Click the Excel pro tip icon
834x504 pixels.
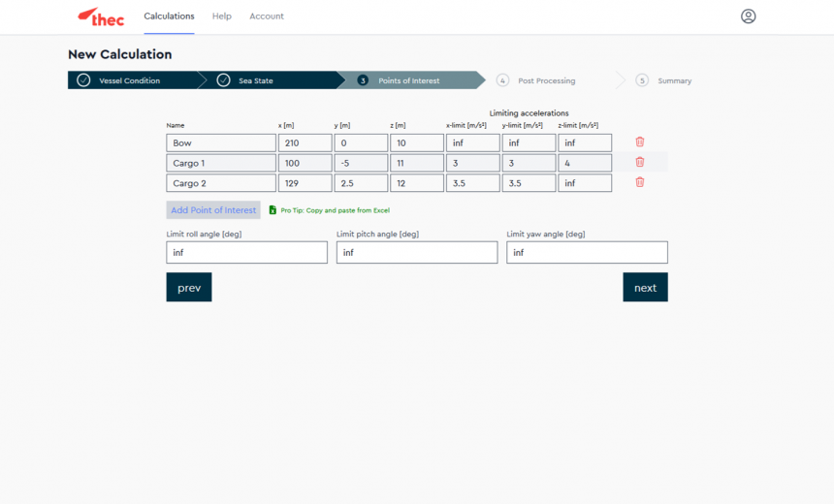click(273, 210)
